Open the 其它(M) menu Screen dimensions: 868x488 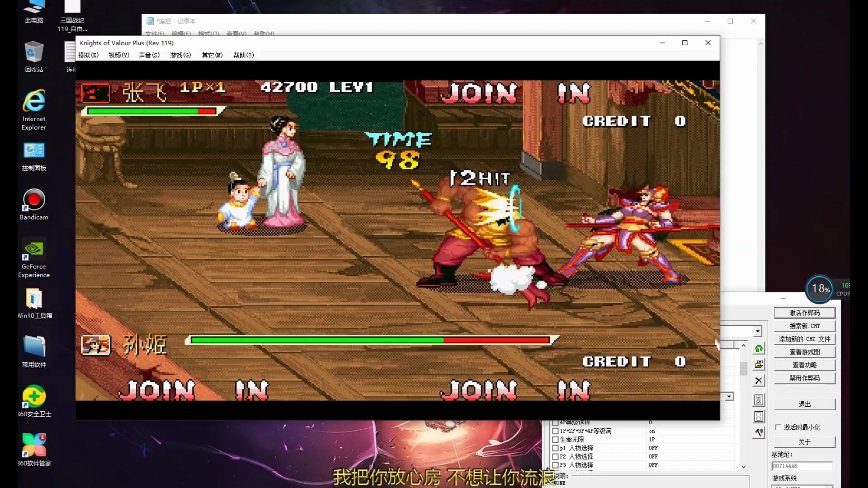click(212, 55)
